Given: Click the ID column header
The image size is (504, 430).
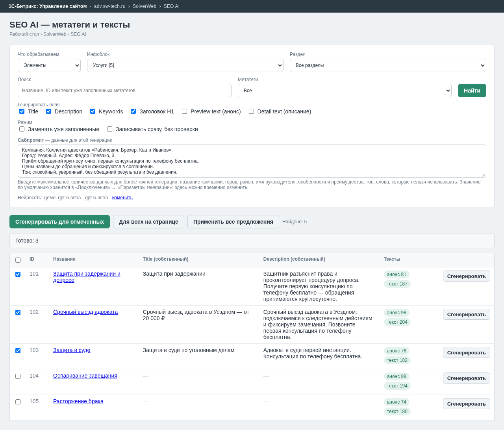Looking at the screenshot, I should pyautogui.click(x=32, y=259).
